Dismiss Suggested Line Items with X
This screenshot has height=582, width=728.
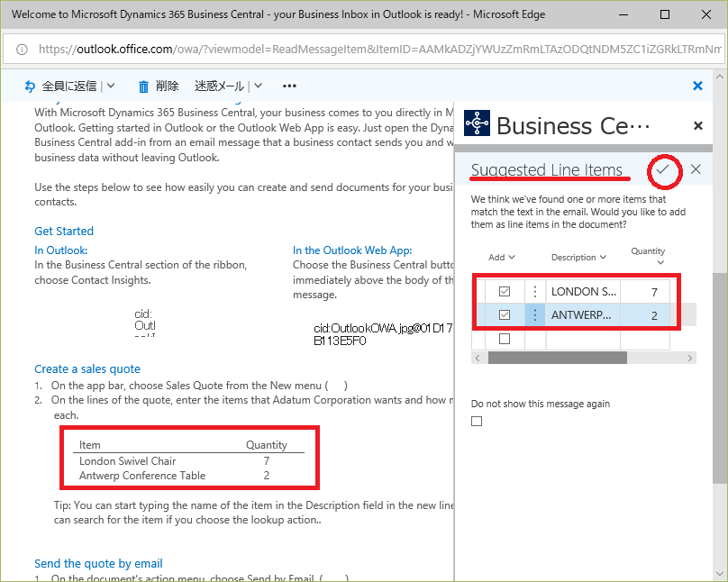[696, 169]
